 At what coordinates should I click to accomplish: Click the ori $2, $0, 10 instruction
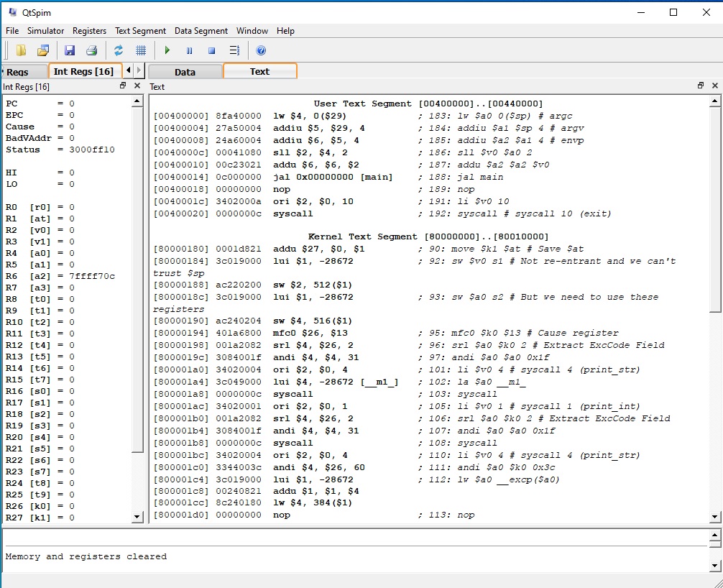[x=313, y=201]
